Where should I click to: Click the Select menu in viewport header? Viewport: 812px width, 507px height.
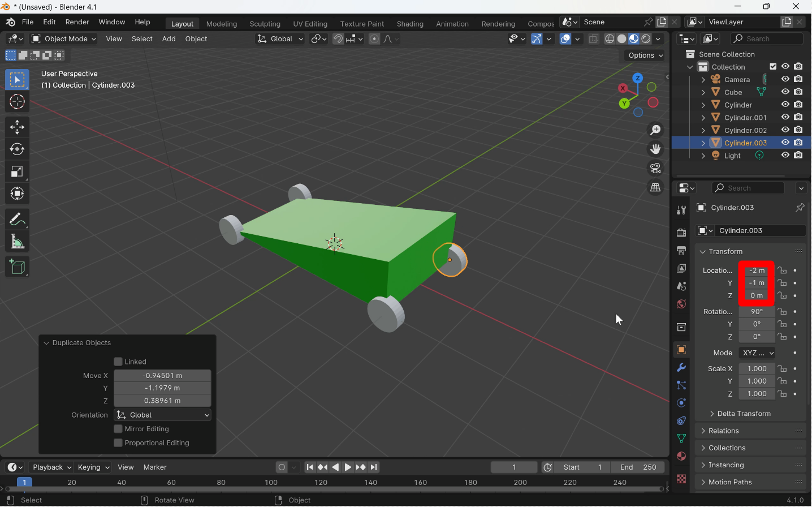(x=142, y=39)
